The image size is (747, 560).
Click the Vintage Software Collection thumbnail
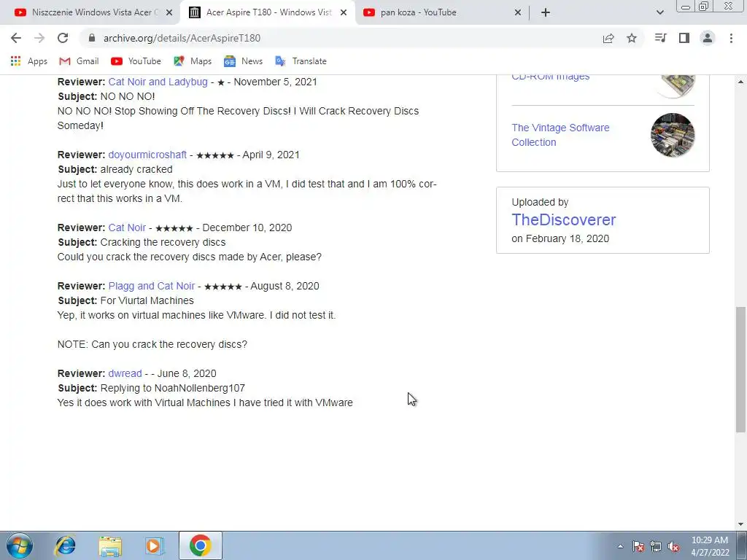coord(672,135)
